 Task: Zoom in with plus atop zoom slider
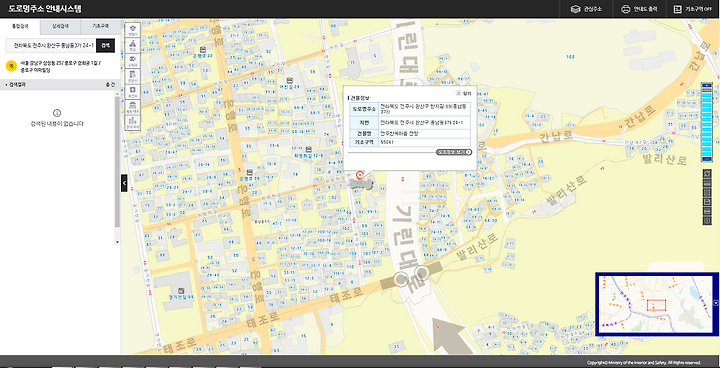[x=707, y=85]
